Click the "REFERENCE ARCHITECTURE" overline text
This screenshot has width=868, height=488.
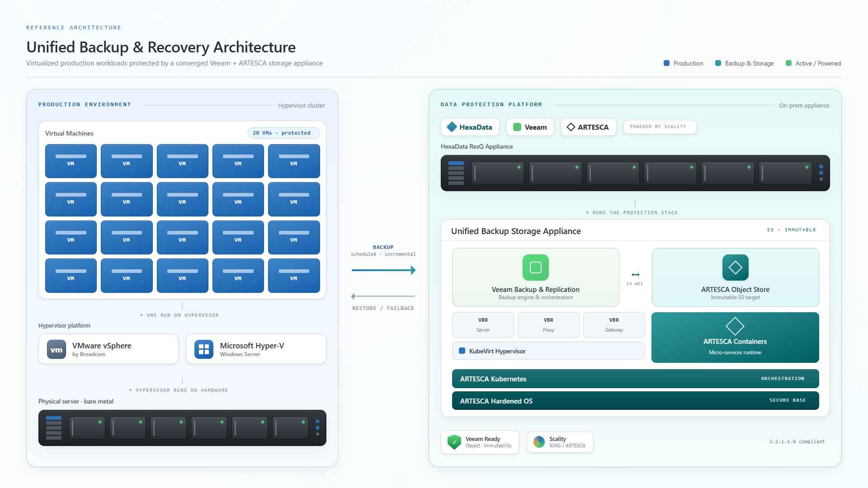click(x=74, y=28)
